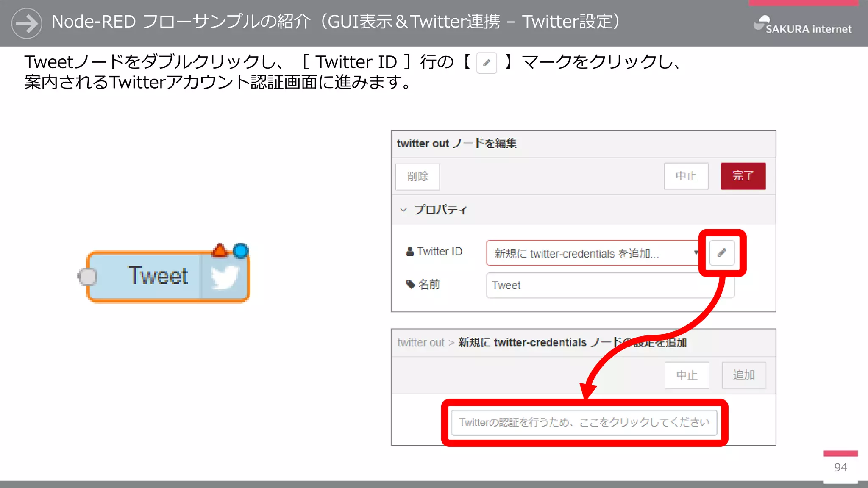Click the page number 94

[x=840, y=467]
